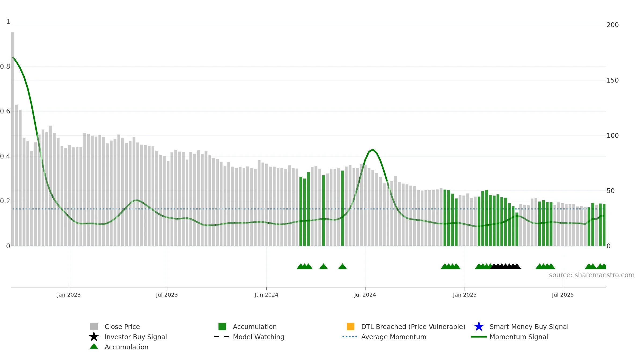Toggle the Momentum Signal legend label
This screenshot has height=362, width=644.
click(519, 337)
